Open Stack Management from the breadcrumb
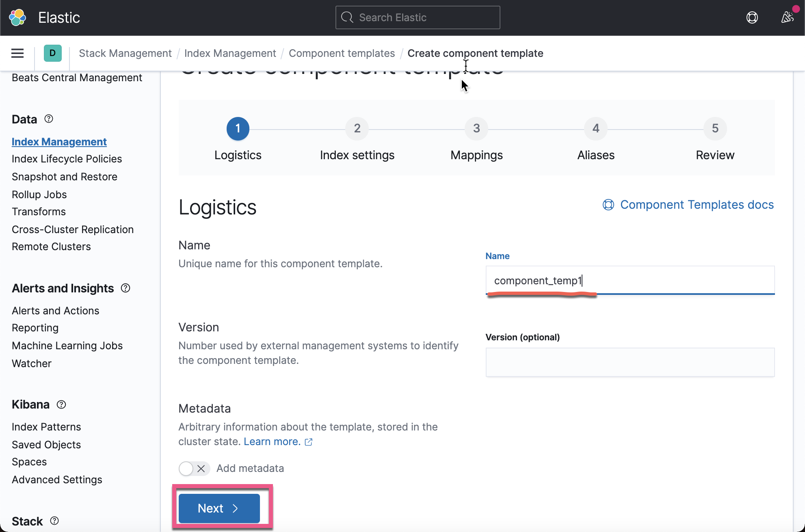This screenshot has width=805, height=532. 125,53
